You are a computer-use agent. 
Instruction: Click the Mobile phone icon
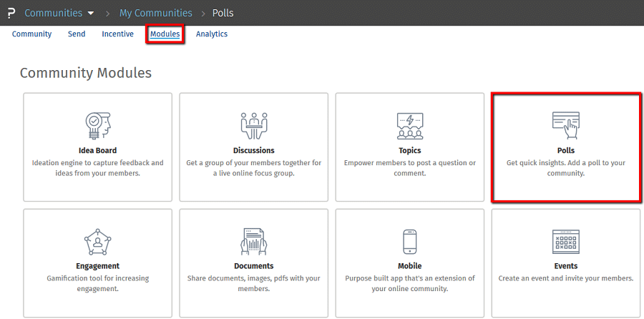pyautogui.click(x=410, y=242)
